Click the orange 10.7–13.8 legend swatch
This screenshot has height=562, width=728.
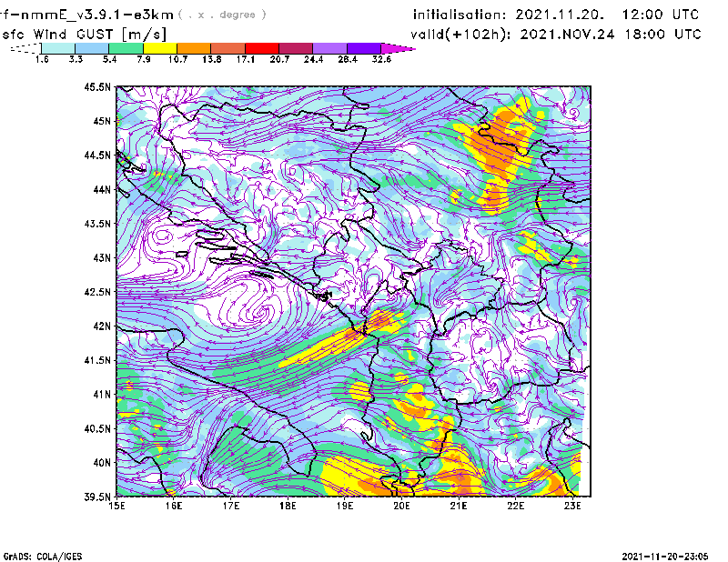(x=194, y=48)
